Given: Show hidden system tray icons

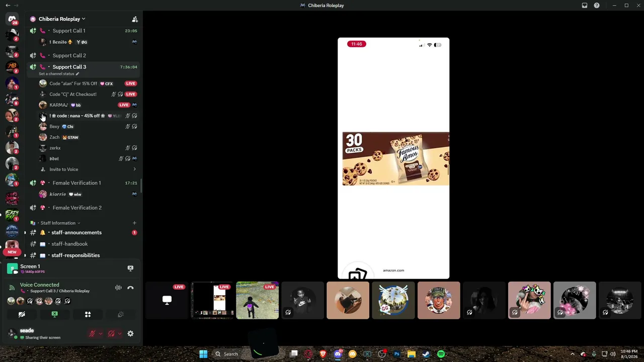Looking at the screenshot, I should click(573, 354).
